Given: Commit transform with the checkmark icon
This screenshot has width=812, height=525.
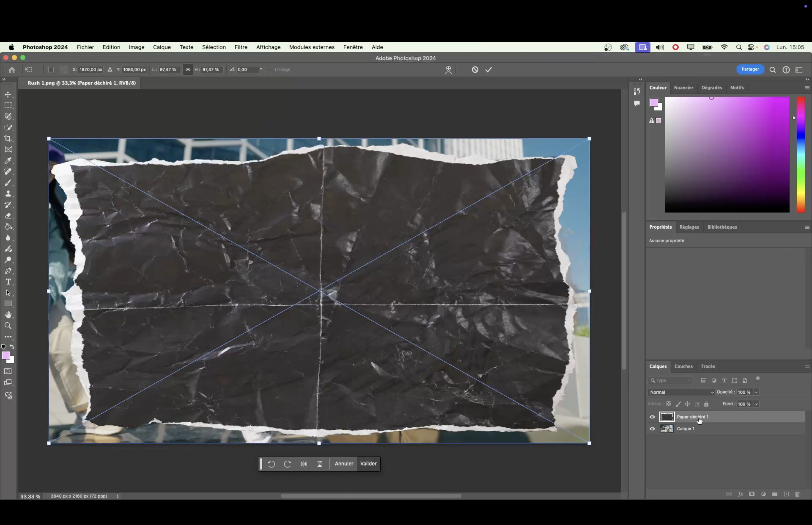Looking at the screenshot, I should coord(489,70).
